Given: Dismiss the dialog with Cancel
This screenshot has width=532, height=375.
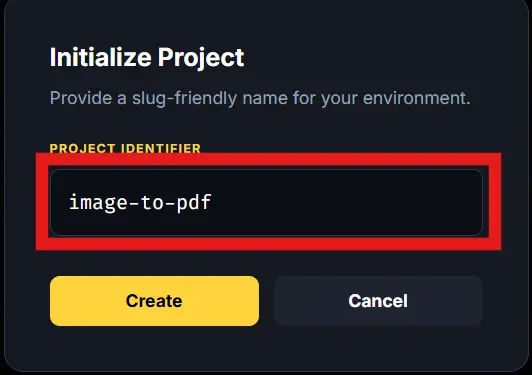Looking at the screenshot, I should point(378,301).
